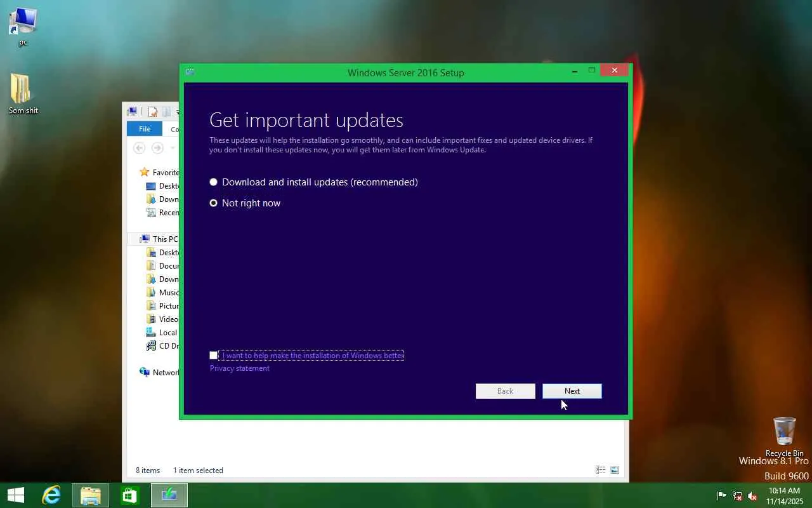
Task: Choose the "Not right now" radio button
Action: pyautogui.click(x=213, y=203)
